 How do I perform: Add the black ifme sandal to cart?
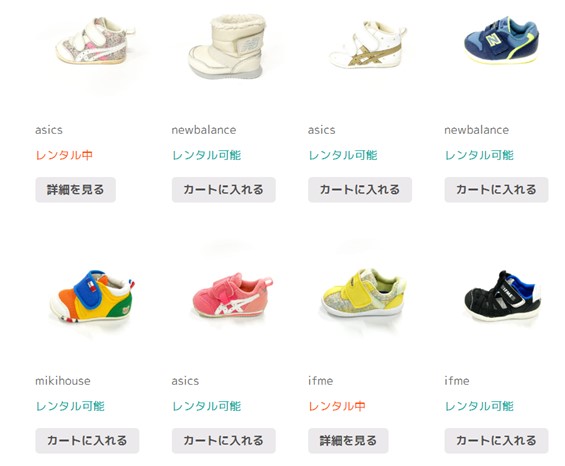click(496, 440)
